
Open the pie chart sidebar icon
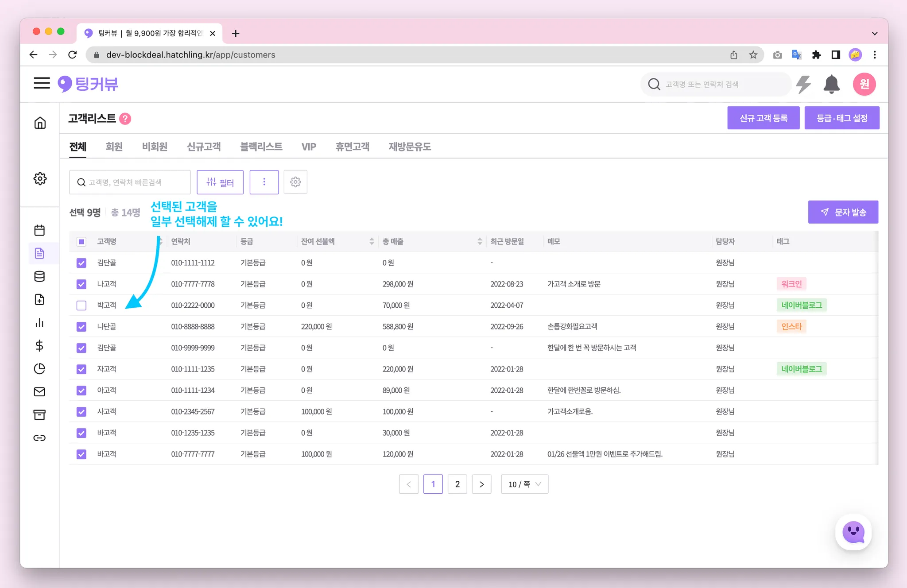click(39, 369)
